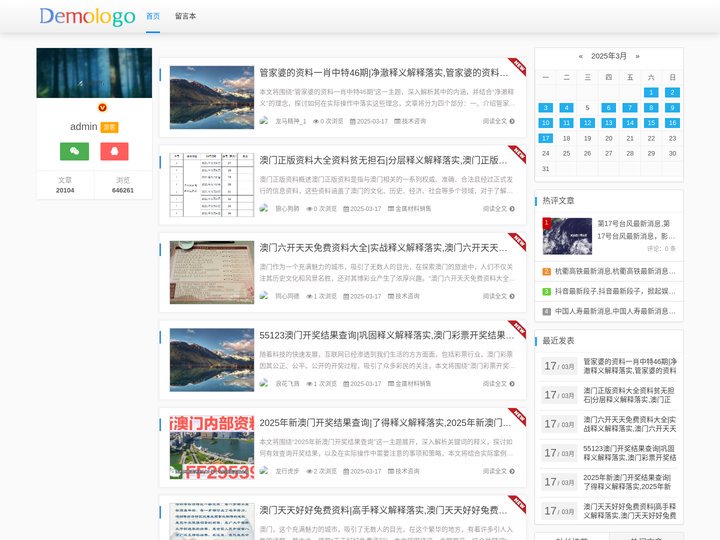
Task: Open hot article 第17号台风最新消息 title
Action: coord(636,230)
